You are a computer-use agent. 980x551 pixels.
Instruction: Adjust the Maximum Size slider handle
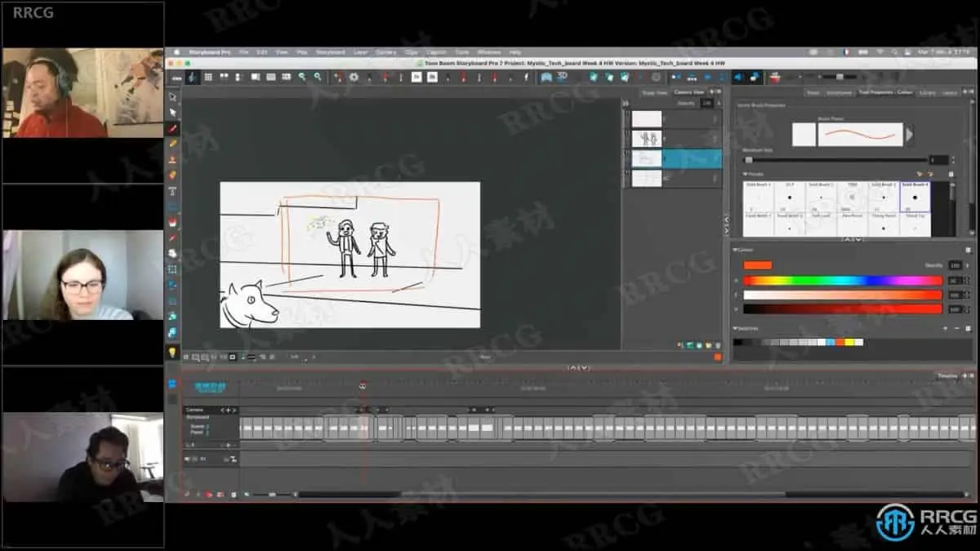pos(749,160)
